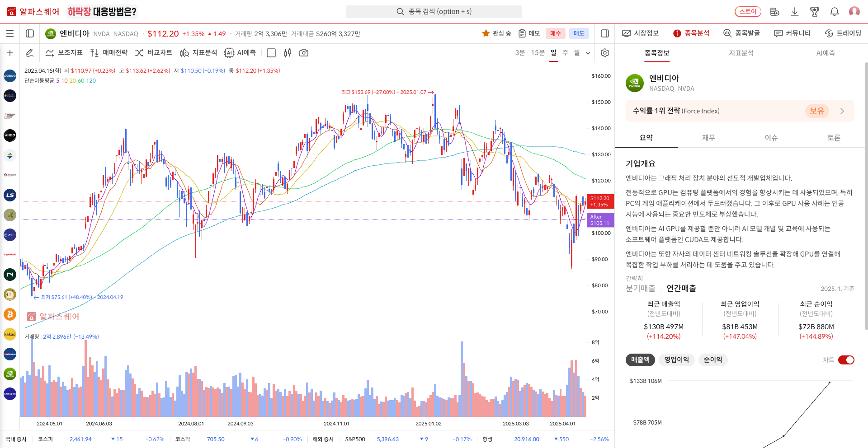
Task: Switch to 분기매출 quarterly revenue
Action: coord(641,288)
